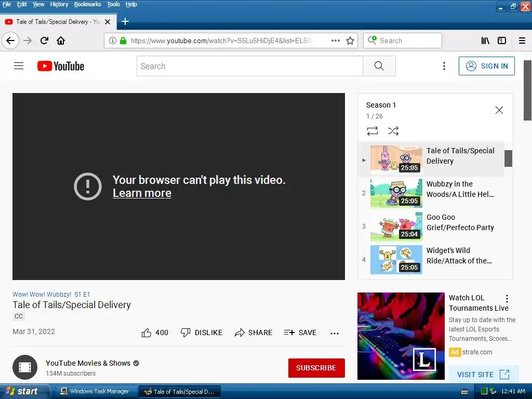Image resolution: width=532 pixels, height=399 pixels.
Task: Close the Season 1 playlist panel
Action: click(499, 110)
